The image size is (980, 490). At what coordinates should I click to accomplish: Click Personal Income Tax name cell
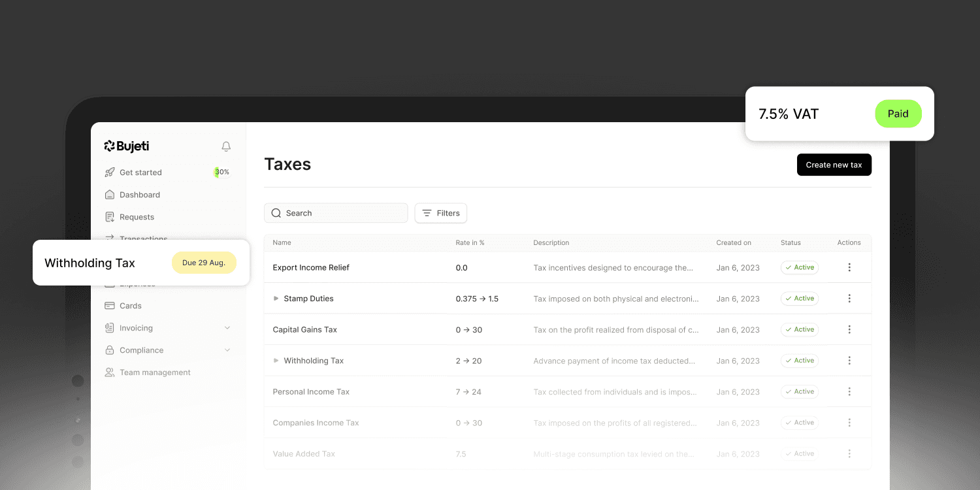click(311, 392)
